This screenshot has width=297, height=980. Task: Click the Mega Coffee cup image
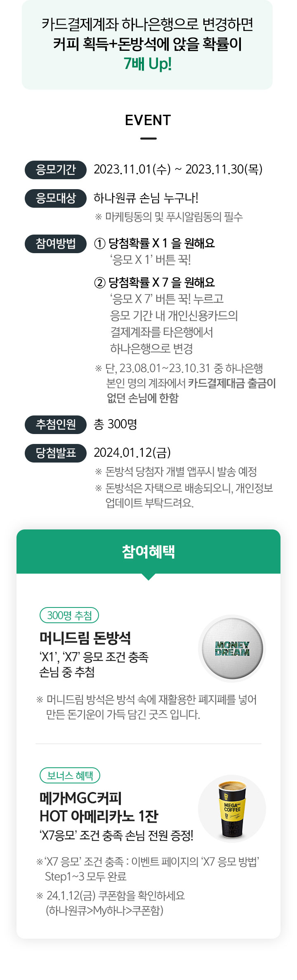(232, 808)
